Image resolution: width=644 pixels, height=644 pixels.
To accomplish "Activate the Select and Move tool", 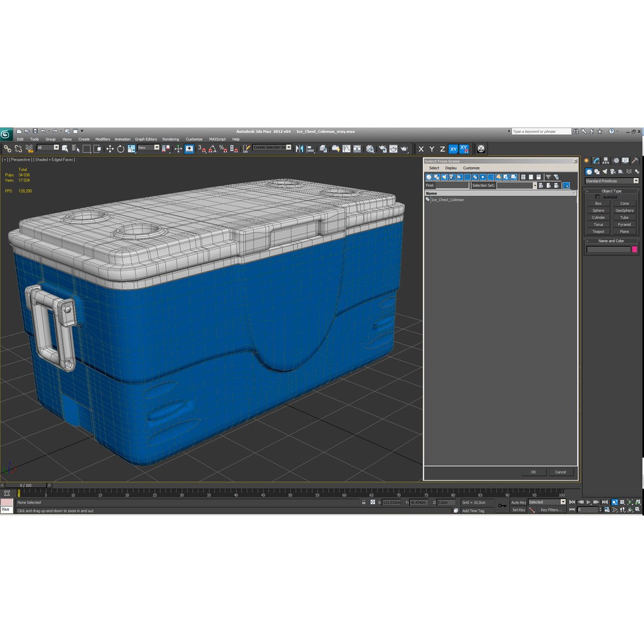I will tap(110, 148).
